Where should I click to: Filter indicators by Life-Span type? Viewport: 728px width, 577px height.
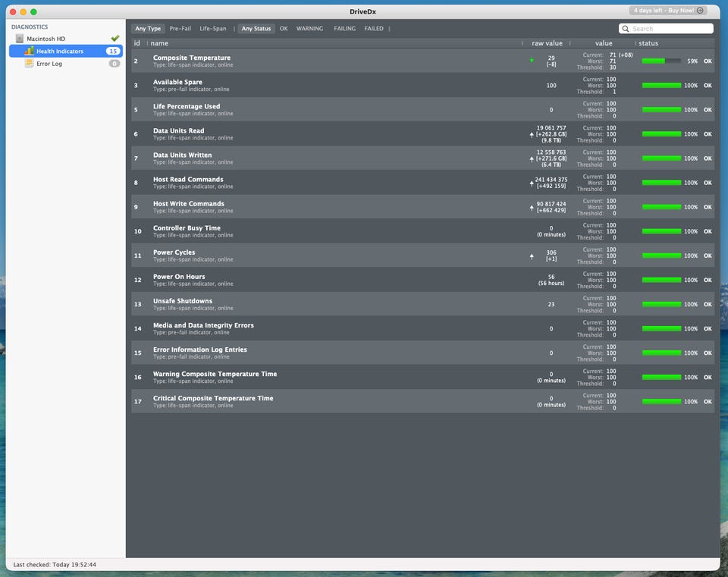[x=212, y=29]
